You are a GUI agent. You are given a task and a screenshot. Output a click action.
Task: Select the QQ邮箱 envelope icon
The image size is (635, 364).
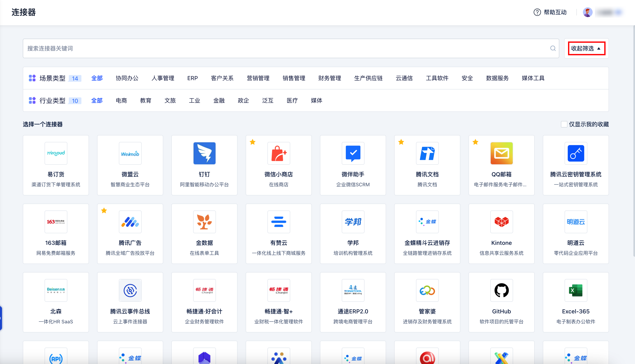502,153
